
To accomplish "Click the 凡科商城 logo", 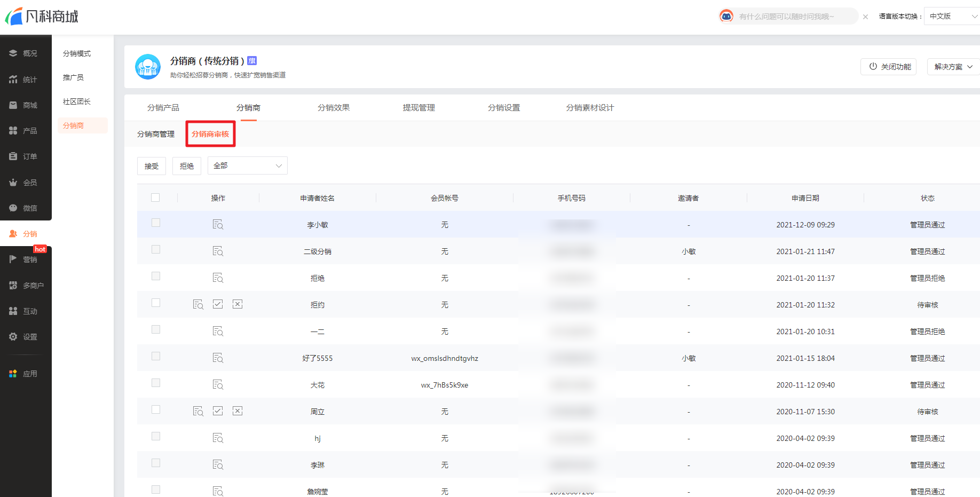I will [42, 16].
